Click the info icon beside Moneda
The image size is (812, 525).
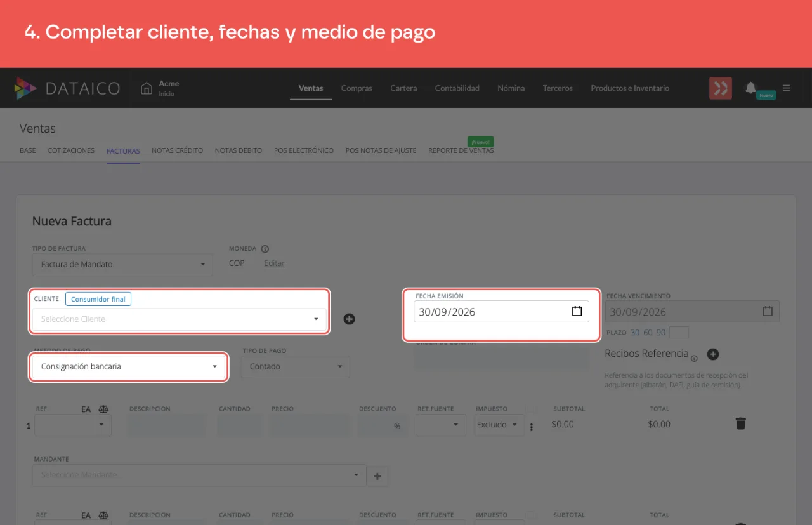(x=265, y=249)
